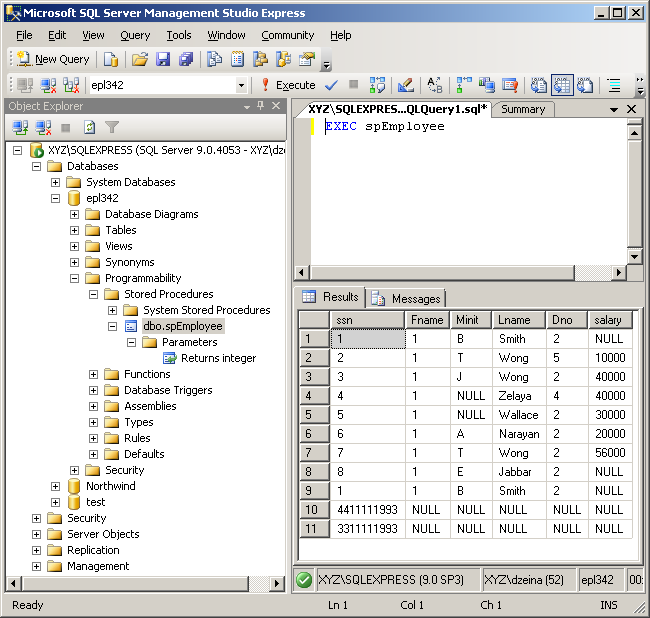Click the Lname column header
The image size is (650, 618).
point(519,320)
